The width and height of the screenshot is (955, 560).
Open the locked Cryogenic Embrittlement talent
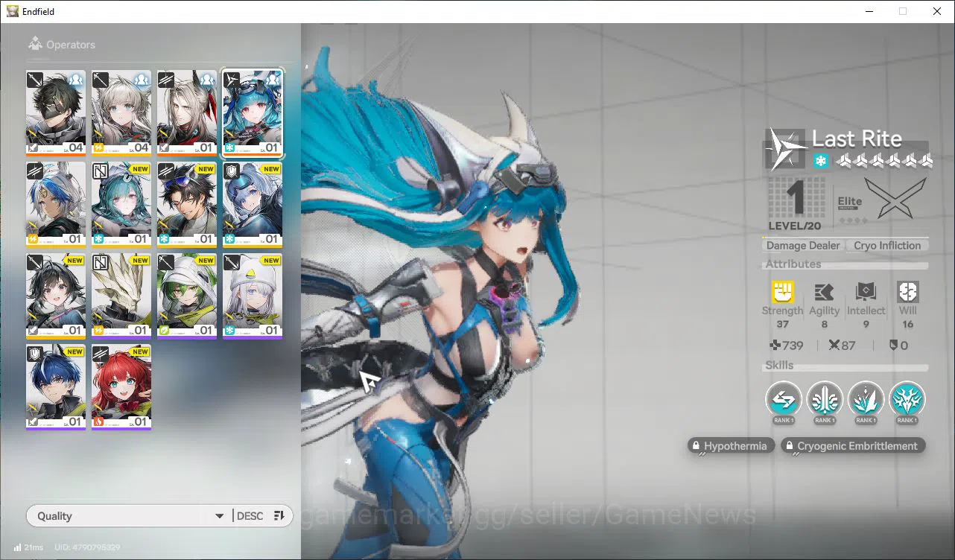pyautogui.click(x=853, y=446)
